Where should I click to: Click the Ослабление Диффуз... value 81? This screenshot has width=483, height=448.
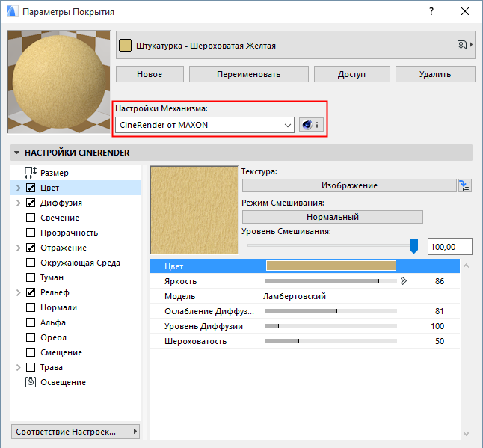pyautogui.click(x=440, y=311)
